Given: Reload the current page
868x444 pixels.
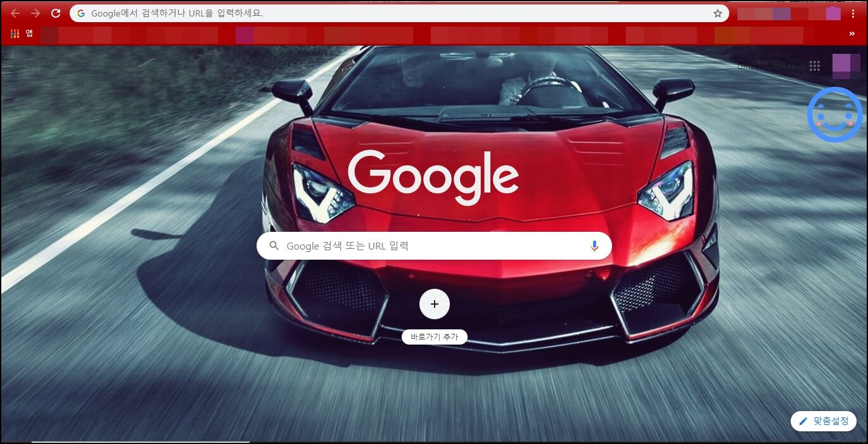Looking at the screenshot, I should click(56, 13).
